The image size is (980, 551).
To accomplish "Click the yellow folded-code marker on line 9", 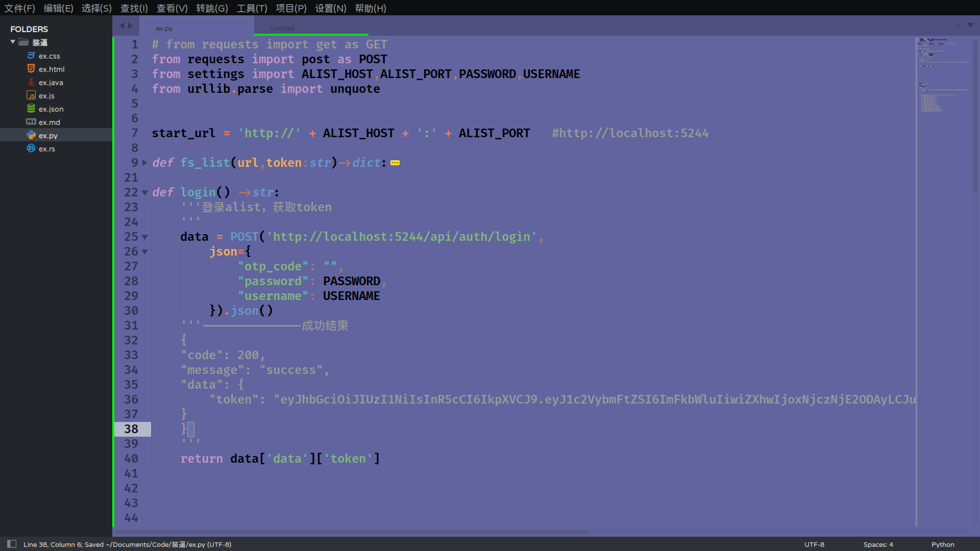I will click(395, 163).
